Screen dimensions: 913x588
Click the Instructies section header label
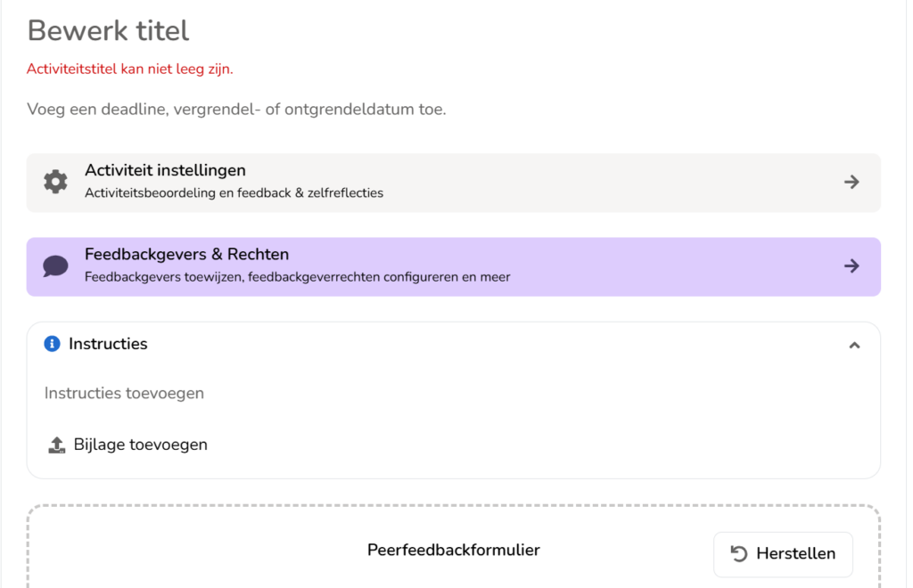(108, 344)
